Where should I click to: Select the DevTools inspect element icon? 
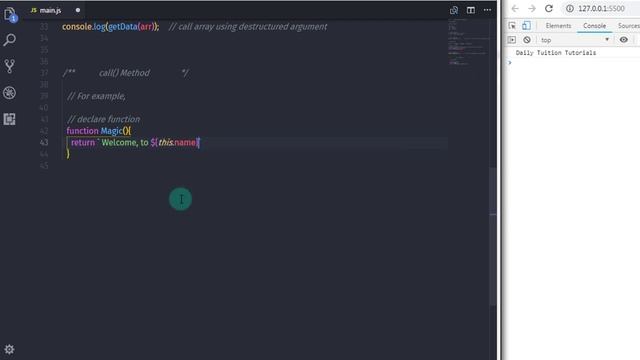(x=512, y=26)
